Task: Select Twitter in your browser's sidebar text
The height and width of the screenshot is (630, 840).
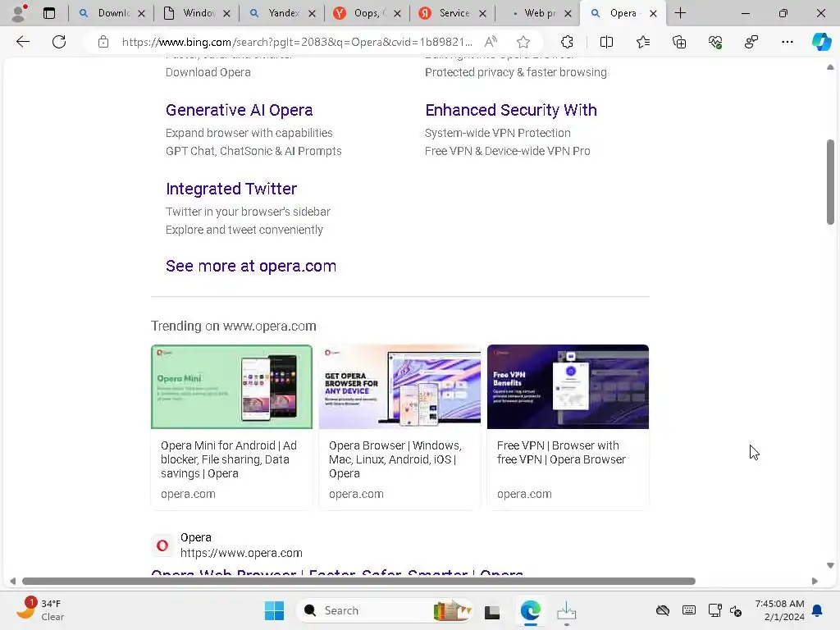Action: 248,212
